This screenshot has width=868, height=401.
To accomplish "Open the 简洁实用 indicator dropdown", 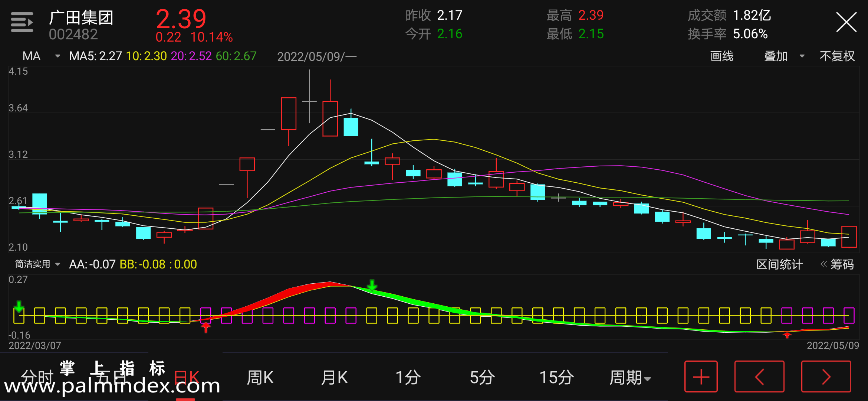I will (37, 264).
